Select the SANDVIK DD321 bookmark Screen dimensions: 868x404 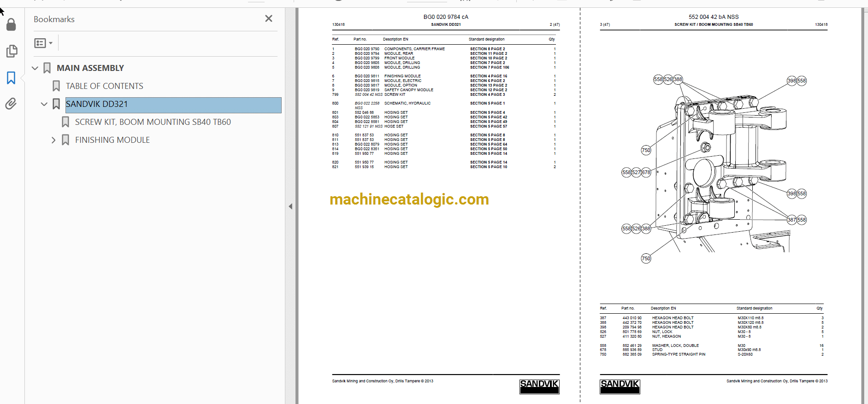173,104
